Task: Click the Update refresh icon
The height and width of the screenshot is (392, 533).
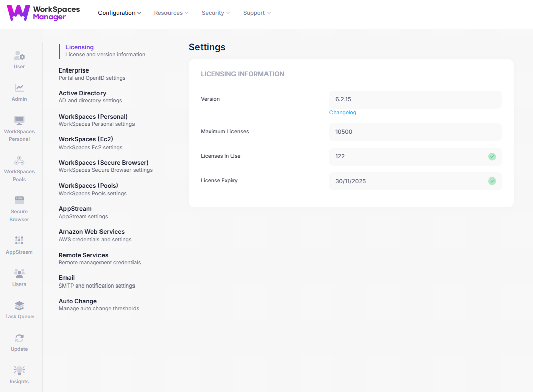Action: [19, 338]
